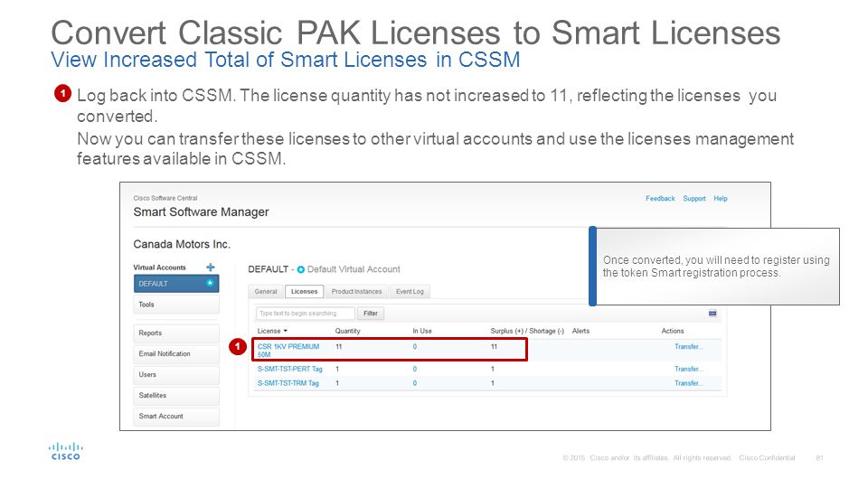Sort by License column arrow

286,331
